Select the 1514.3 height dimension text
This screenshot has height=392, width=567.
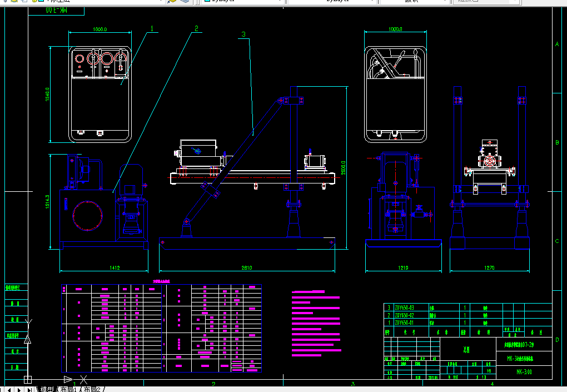[x=47, y=202]
